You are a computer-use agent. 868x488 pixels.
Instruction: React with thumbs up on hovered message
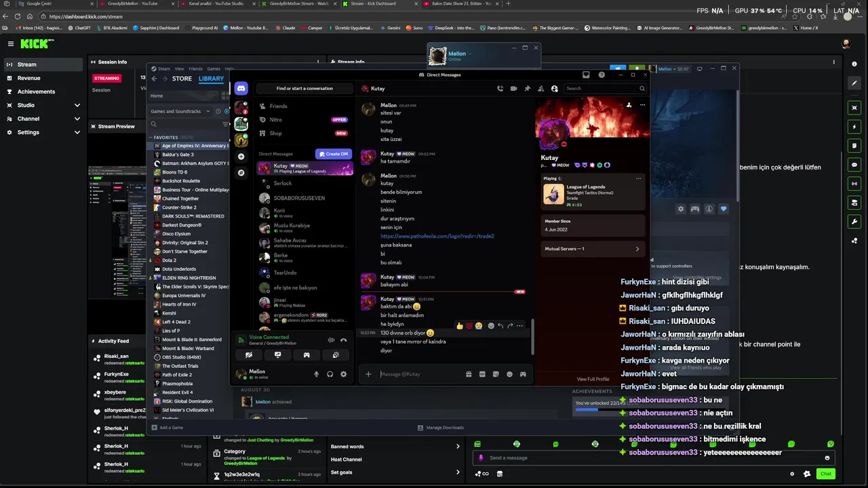460,326
